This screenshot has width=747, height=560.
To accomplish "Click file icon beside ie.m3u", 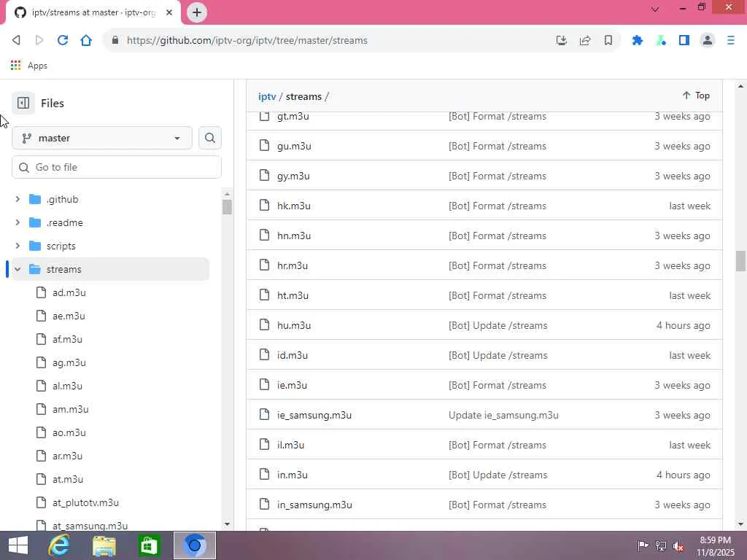I will (x=264, y=385).
